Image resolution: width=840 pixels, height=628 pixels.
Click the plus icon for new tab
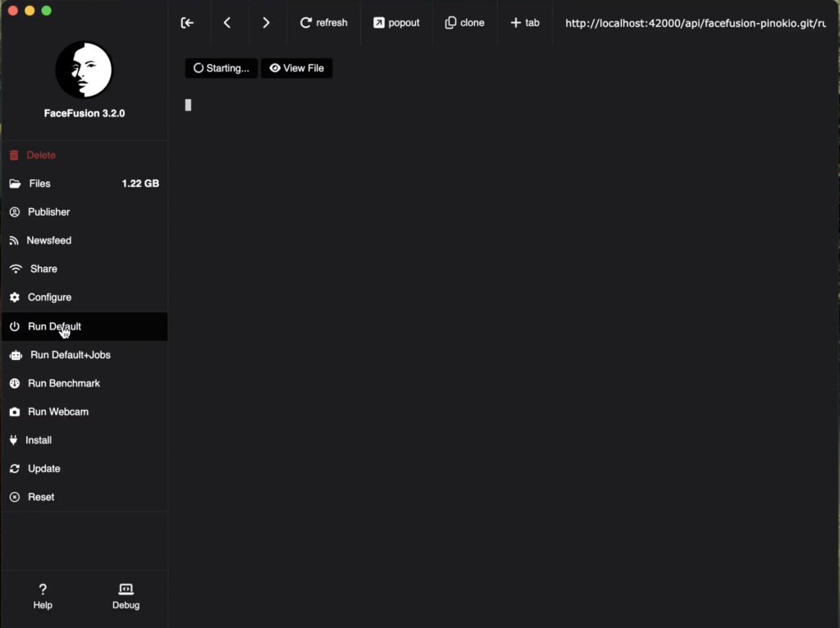pos(515,22)
